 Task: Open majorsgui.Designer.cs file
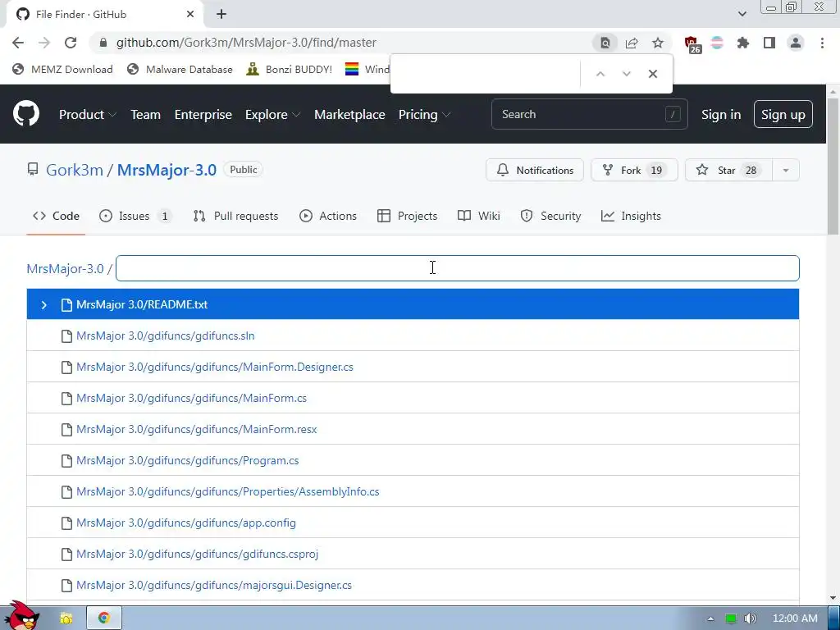214,585
